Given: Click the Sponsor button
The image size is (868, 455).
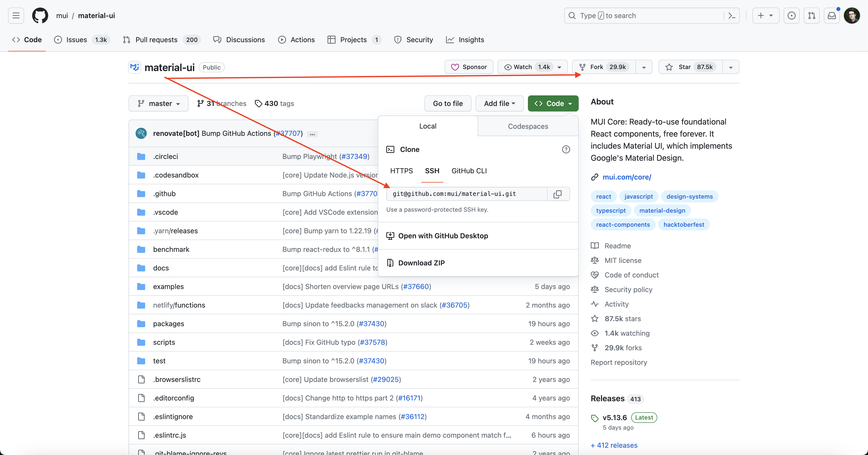Looking at the screenshot, I should 469,67.
